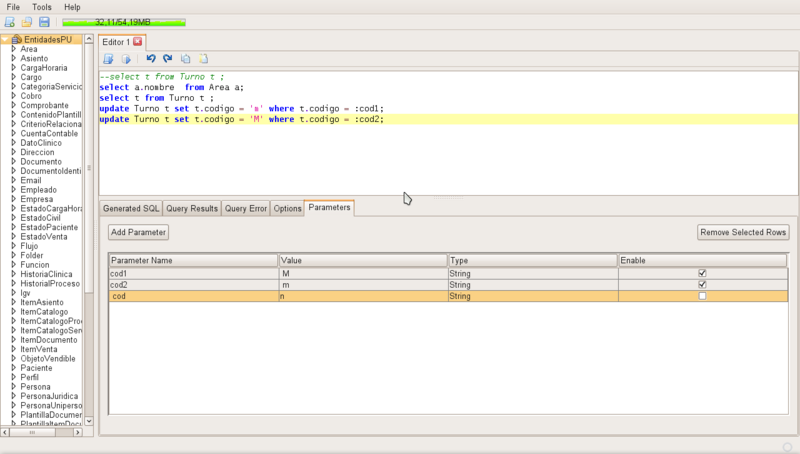The width and height of the screenshot is (800, 454).
Task: Select the Perfil tree item
Action: coord(30,377)
